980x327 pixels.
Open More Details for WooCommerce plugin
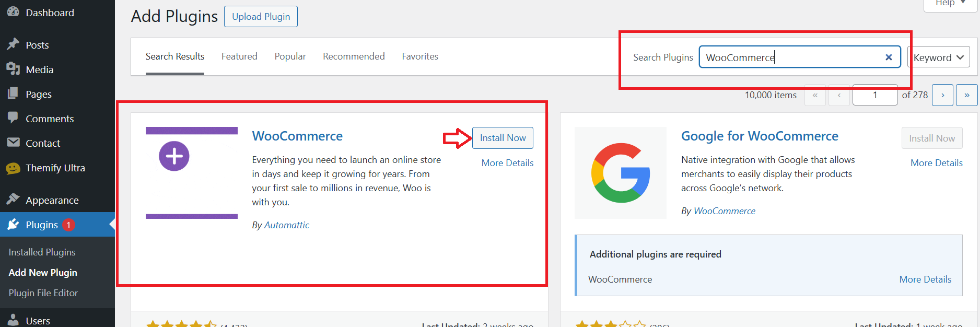(507, 162)
